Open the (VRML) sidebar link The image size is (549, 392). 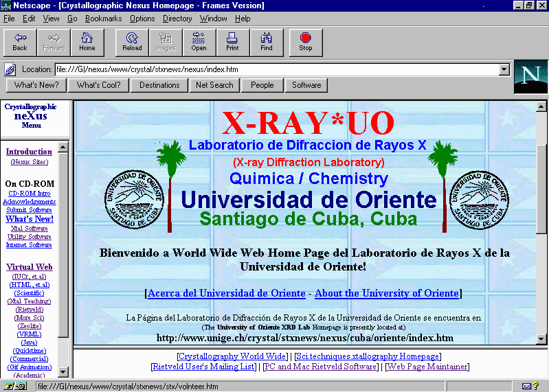(30, 334)
